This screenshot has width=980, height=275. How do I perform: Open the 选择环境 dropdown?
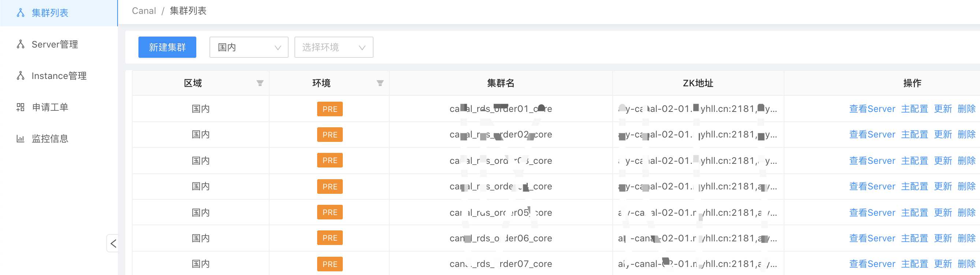[x=334, y=47]
